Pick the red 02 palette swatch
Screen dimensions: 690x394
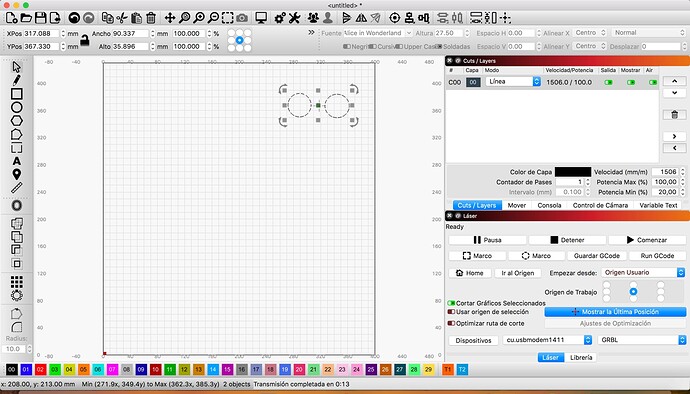(40, 369)
